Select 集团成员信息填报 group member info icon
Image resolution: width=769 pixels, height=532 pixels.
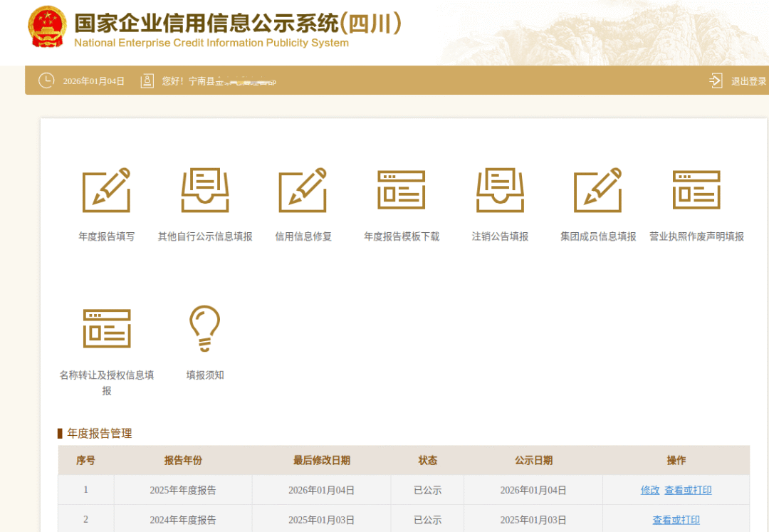(x=598, y=190)
